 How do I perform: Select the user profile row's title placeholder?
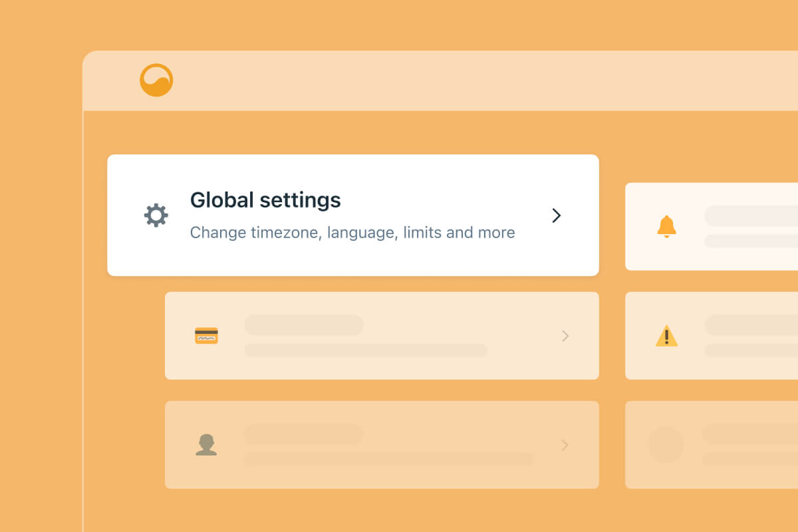(304, 434)
